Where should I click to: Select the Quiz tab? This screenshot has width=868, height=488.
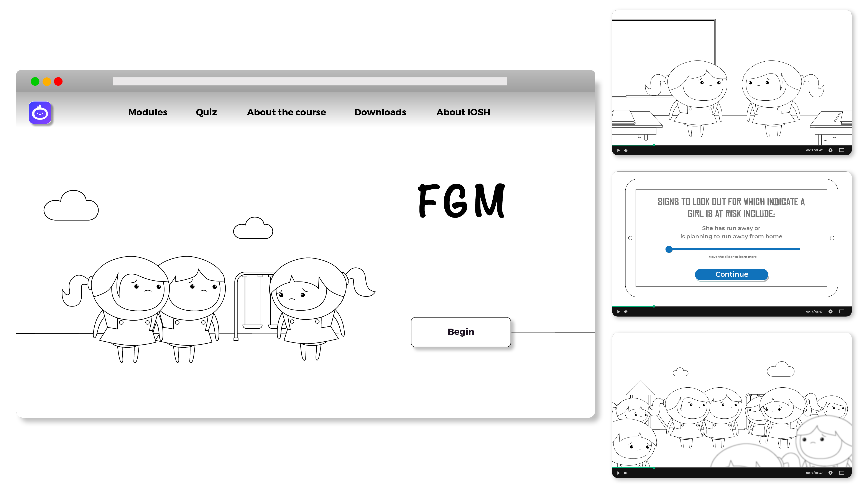click(x=207, y=112)
